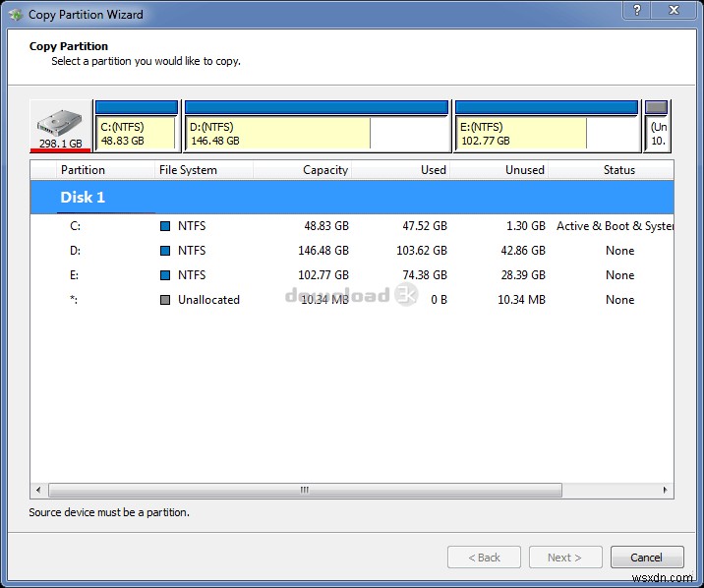This screenshot has width=704, height=588.
Task: Select the Disk 1 header row
Action: coord(352,197)
